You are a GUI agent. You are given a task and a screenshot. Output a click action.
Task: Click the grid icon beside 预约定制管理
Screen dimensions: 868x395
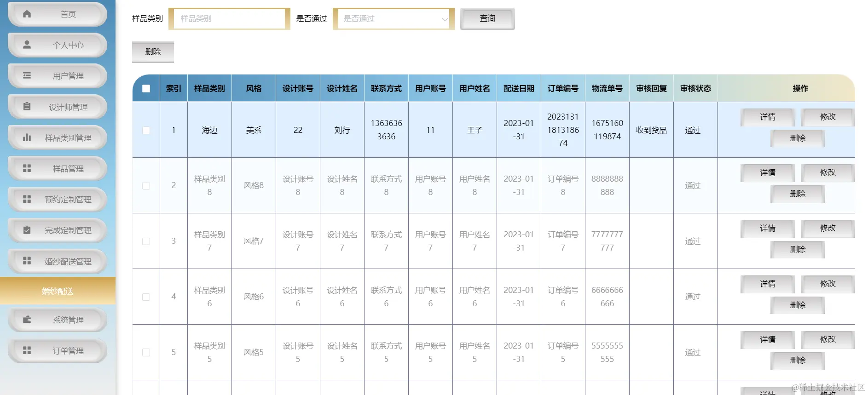27,199
